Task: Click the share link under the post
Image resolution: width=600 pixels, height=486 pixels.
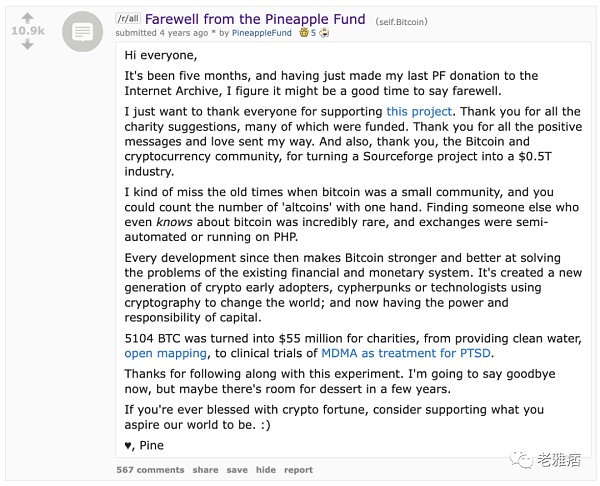Action: pyautogui.click(x=205, y=469)
